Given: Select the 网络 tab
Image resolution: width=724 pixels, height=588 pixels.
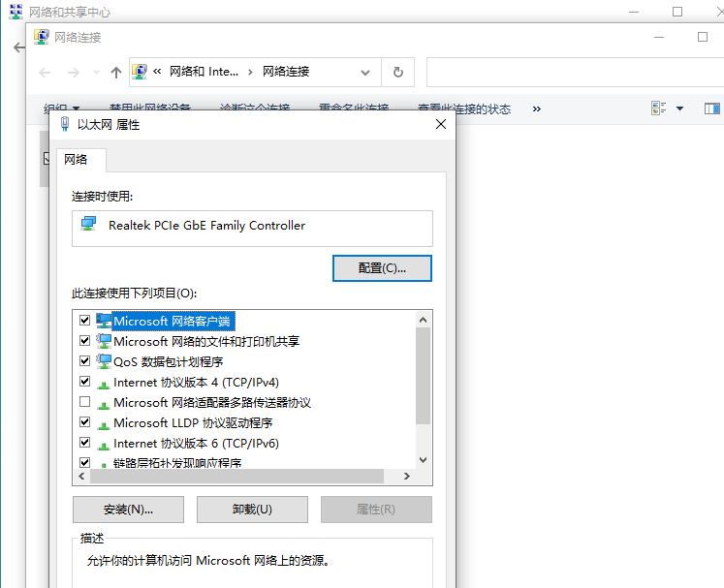Looking at the screenshot, I should coord(76,160).
